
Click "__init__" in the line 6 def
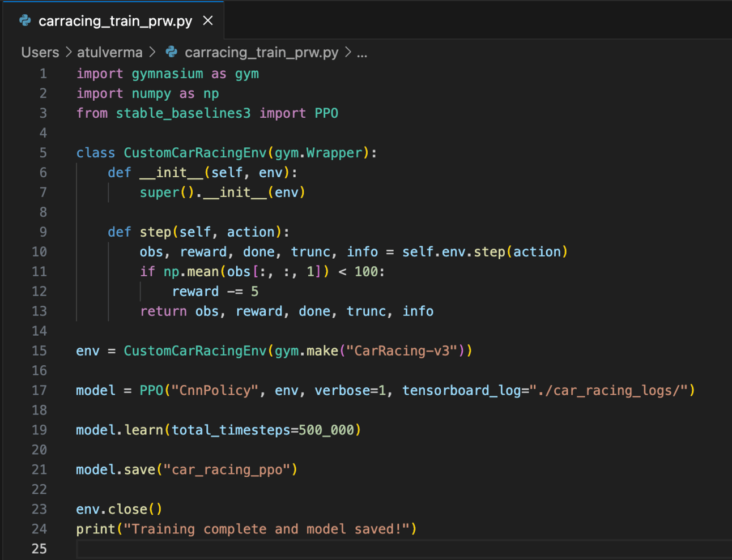(x=171, y=173)
